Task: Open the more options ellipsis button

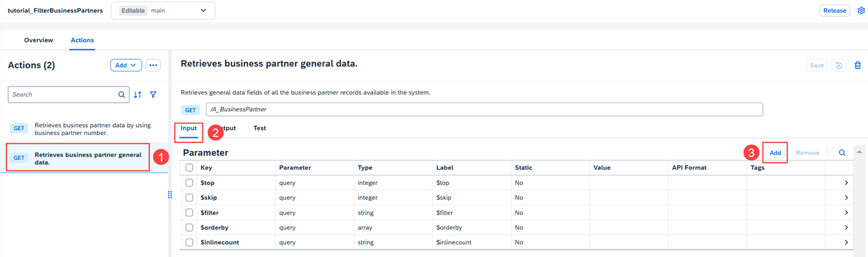Action: [x=154, y=65]
